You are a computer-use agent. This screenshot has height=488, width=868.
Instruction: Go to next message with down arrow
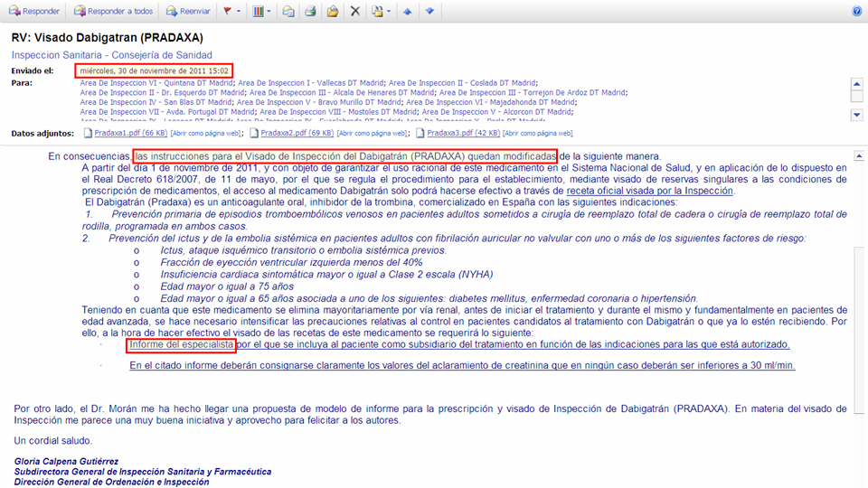click(x=429, y=11)
